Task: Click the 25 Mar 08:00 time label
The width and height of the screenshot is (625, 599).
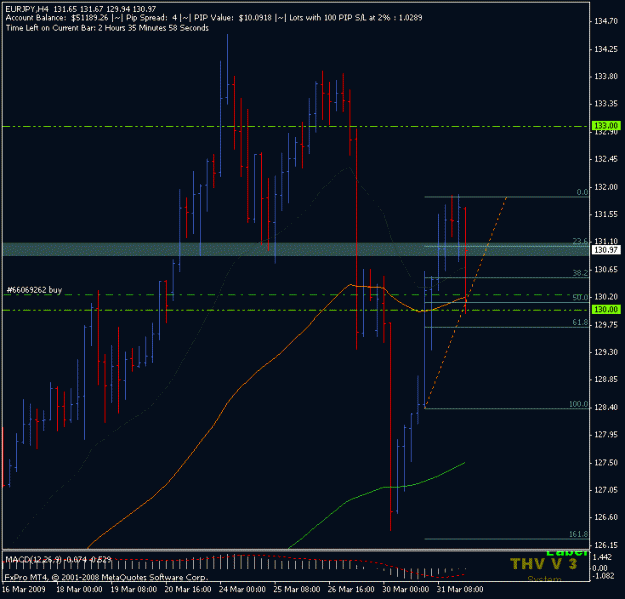Action: (x=297, y=589)
